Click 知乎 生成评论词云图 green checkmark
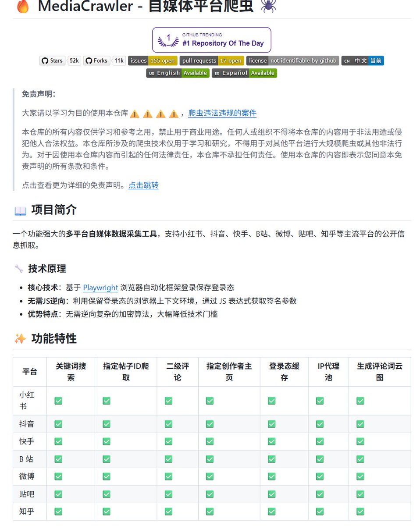420x526 pixels. pyautogui.click(x=360, y=512)
